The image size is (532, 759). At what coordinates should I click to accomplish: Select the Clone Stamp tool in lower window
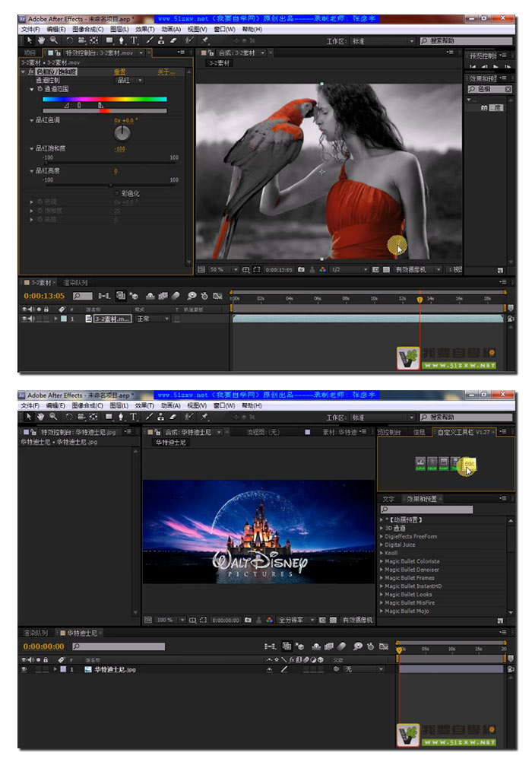[x=161, y=417]
